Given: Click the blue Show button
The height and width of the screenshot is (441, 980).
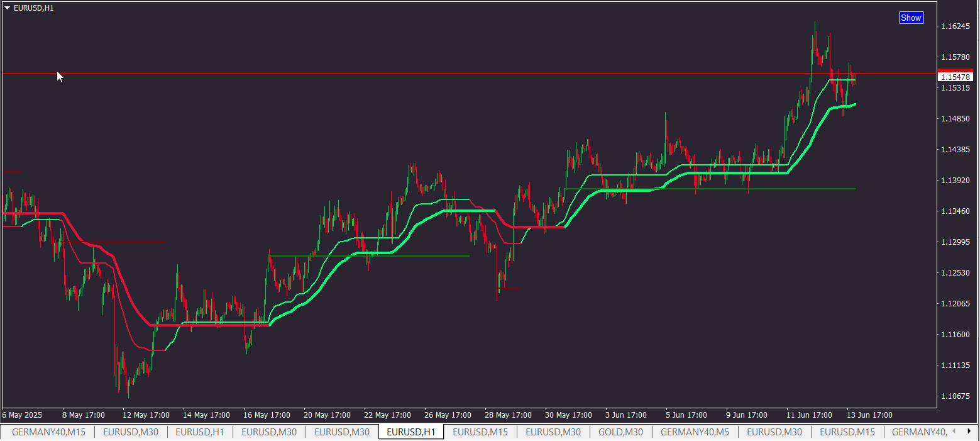Looking at the screenshot, I should 911,18.
